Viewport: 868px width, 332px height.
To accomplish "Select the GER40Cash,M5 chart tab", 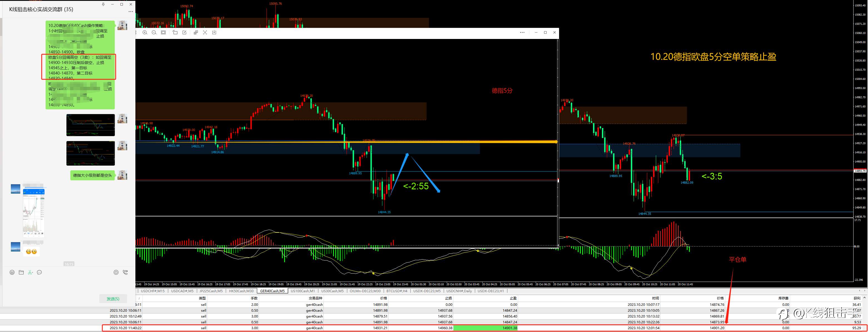I will [x=272, y=291].
